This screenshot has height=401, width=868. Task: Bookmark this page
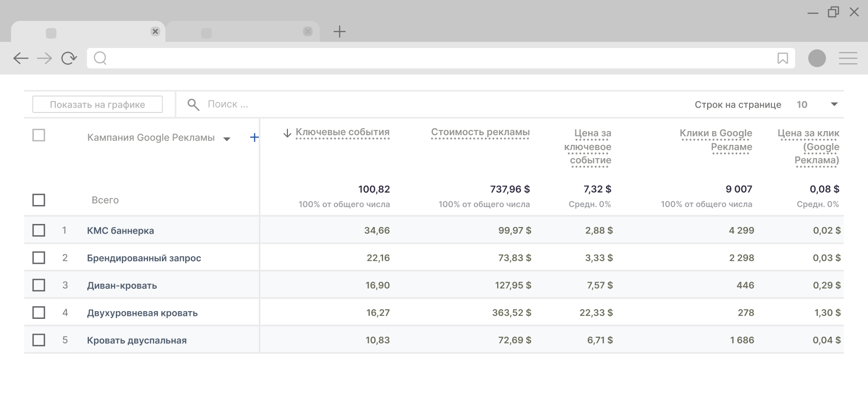click(782, 58)
